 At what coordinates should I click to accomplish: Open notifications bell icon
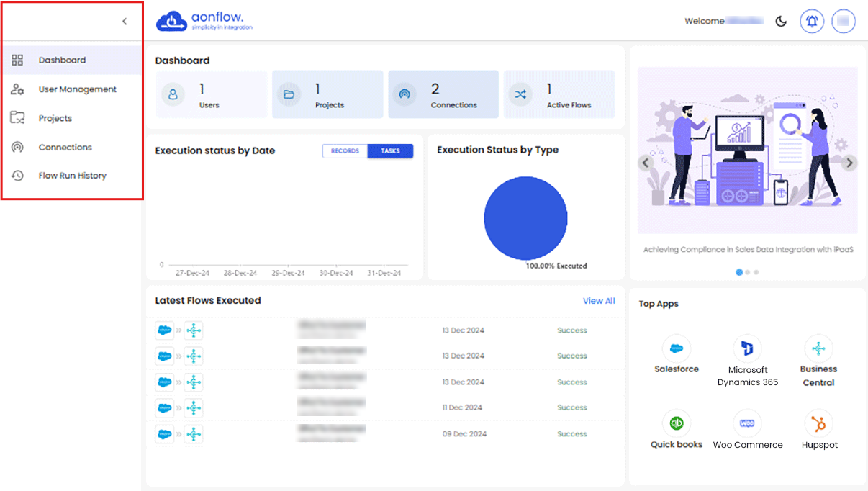click(812, 21)
